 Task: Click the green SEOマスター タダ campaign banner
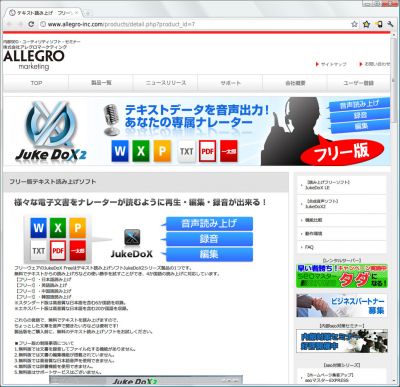pyautogui.click(x=342, y=276)
